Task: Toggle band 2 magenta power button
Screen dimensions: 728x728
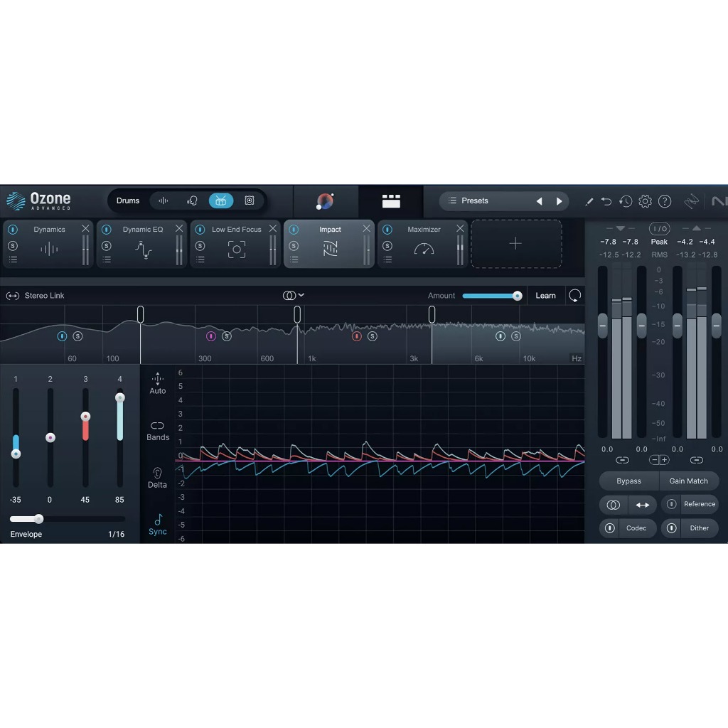Action: [210, 336]
